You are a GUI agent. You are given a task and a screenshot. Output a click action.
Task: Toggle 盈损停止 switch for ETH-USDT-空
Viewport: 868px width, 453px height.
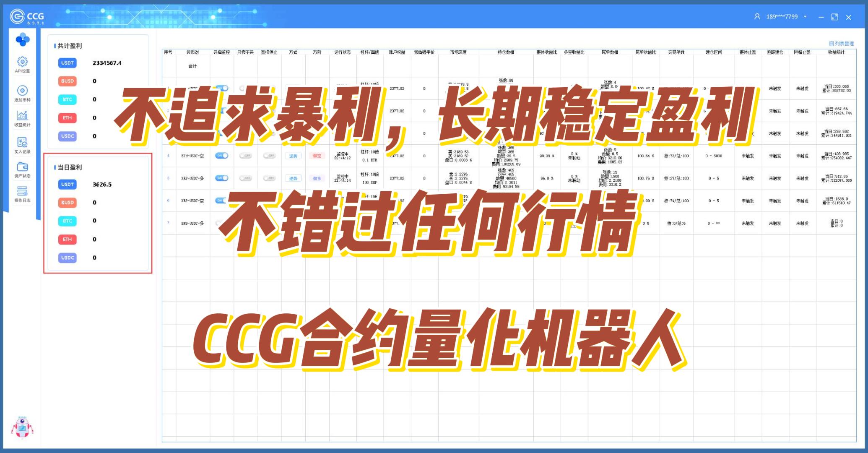pyautogui.click(x=269, y=156)
